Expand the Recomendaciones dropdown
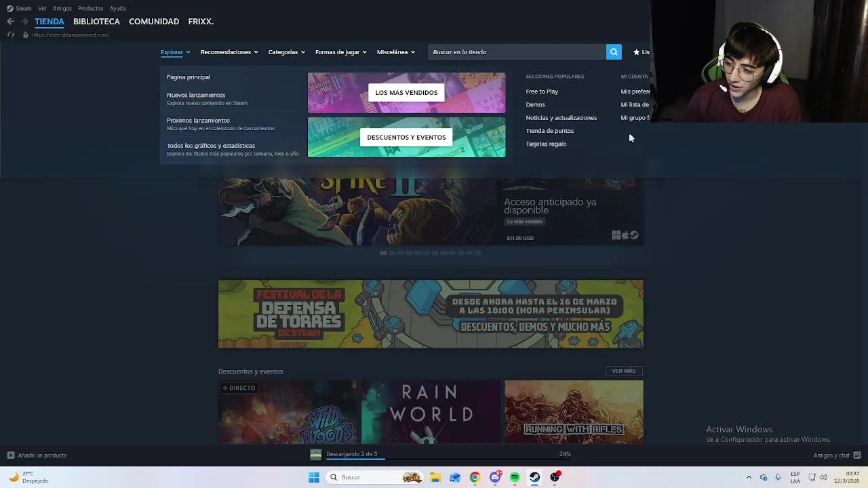This screenshot has height=488, width=868. point(229,52)
